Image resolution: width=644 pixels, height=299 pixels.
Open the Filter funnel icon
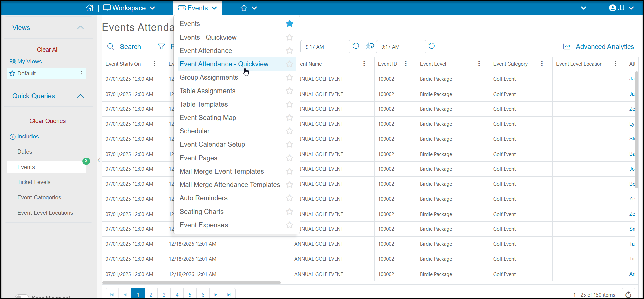(162, 47)
